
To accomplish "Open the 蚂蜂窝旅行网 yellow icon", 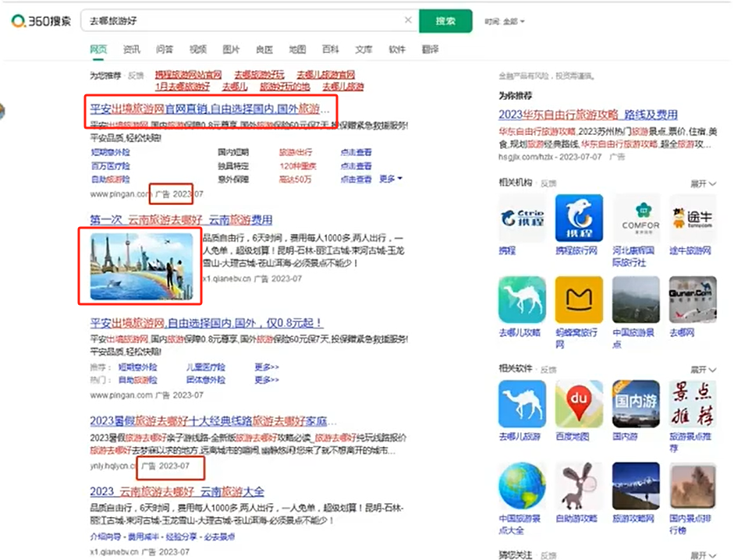I will tap(579, 300).
